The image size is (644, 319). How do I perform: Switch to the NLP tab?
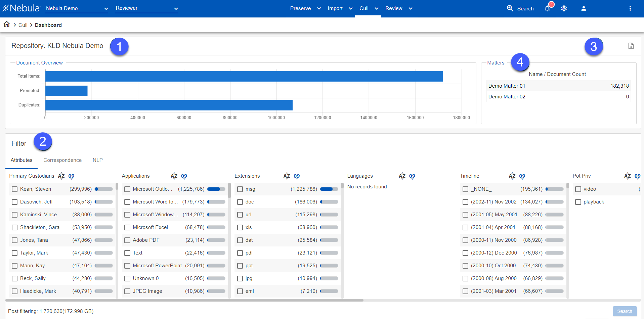(98, 160)
